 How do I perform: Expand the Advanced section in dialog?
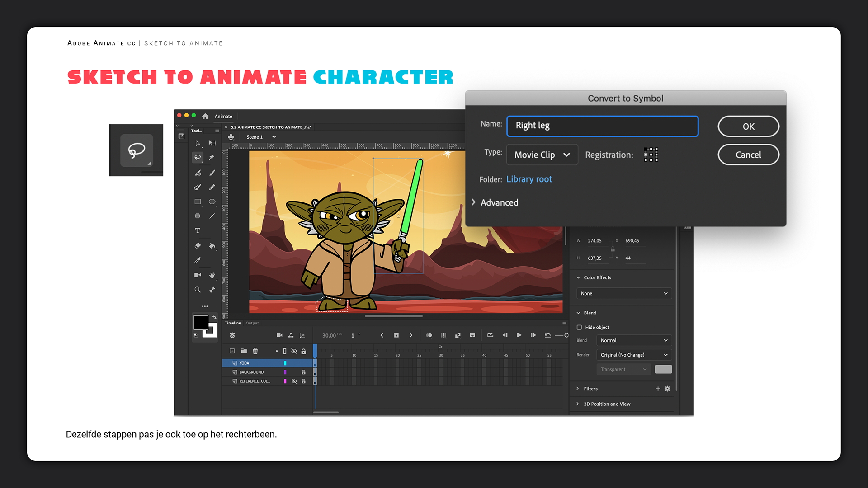click(x=495, y=202)
